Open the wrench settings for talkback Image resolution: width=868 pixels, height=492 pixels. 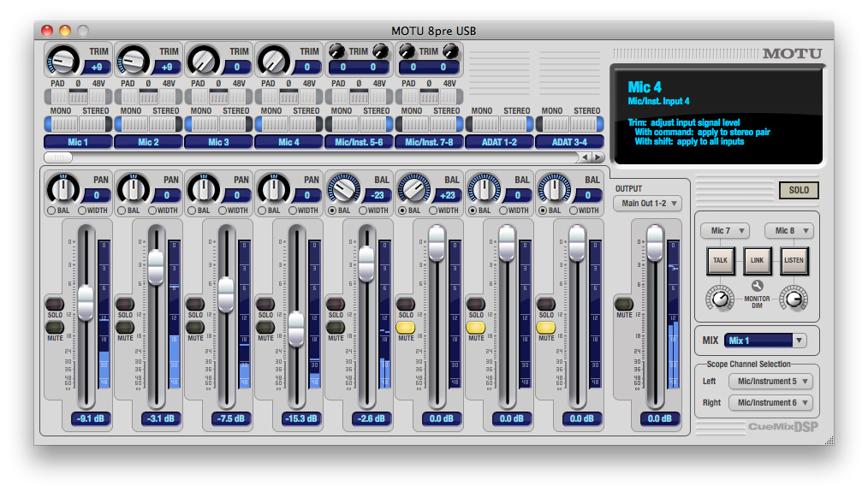pyautogui.click(x=757, y=286)
